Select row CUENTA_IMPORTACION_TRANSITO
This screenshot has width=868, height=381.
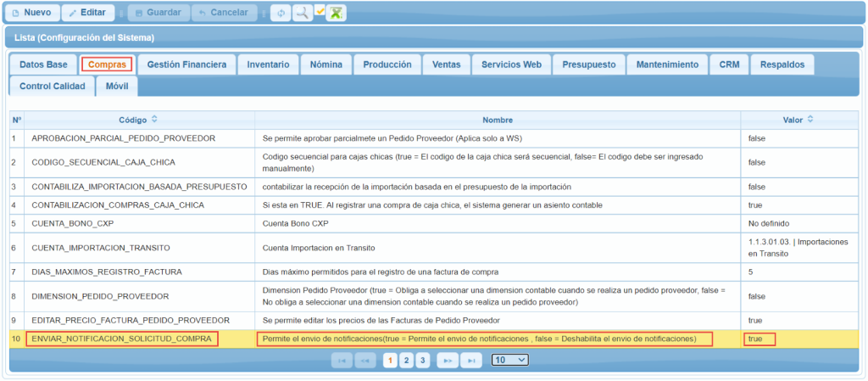pyautogui.click(x=435, y=248)
